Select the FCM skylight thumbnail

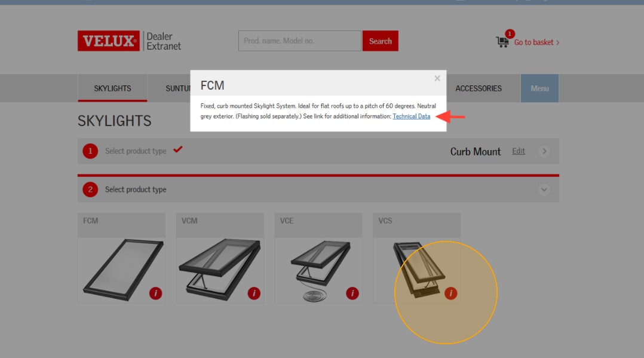tap(122, 258)
